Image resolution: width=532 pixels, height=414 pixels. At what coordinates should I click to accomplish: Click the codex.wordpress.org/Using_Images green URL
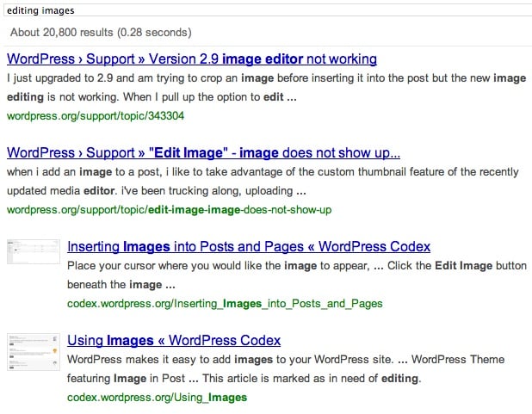157,397
